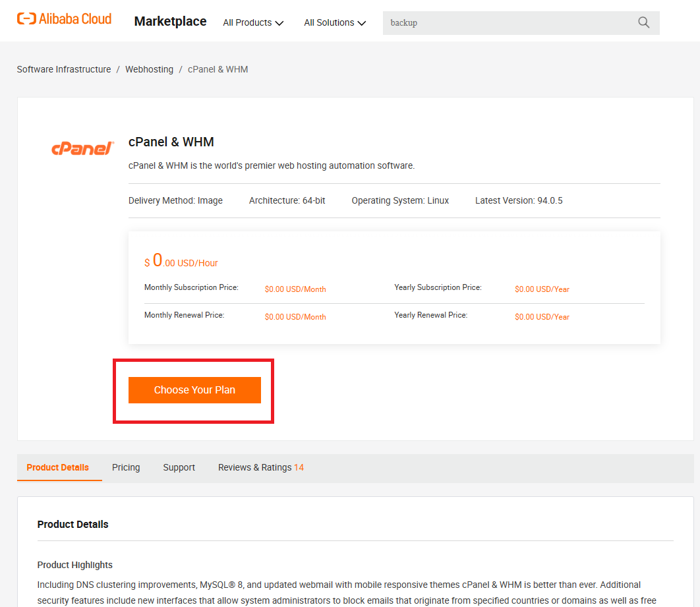The width and height of the screenshot is (700, 607).
Task: Open the Support tab
Action: tap(179, 467)
